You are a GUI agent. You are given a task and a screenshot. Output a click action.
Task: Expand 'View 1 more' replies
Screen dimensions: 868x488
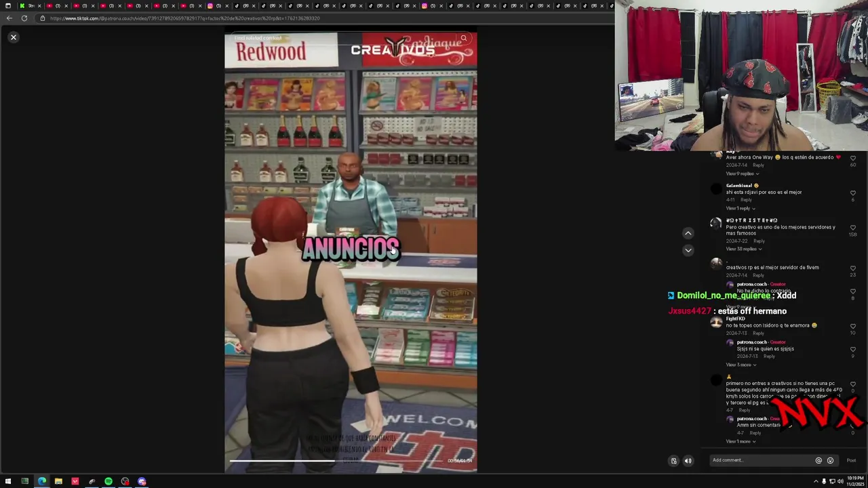click(741, 441)
